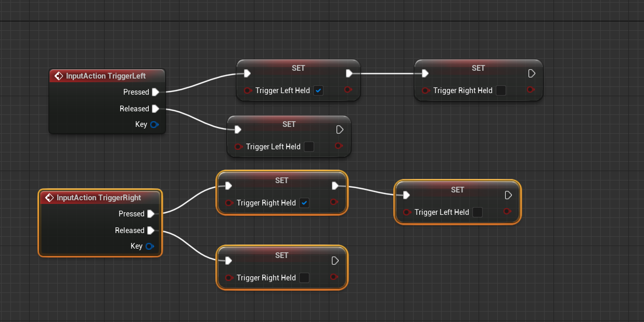The width and height of the screenshot is (644, 322).
Task: Click exec input pin of SET wired to TriggerLeft Released
Action: [238, 130]
